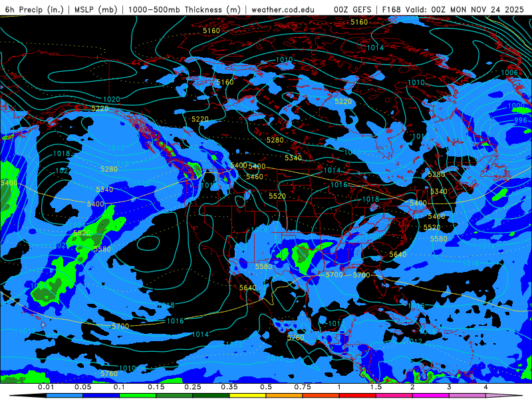Click the light blue 0.01–0.05 legend swatch

click(65, 396)
